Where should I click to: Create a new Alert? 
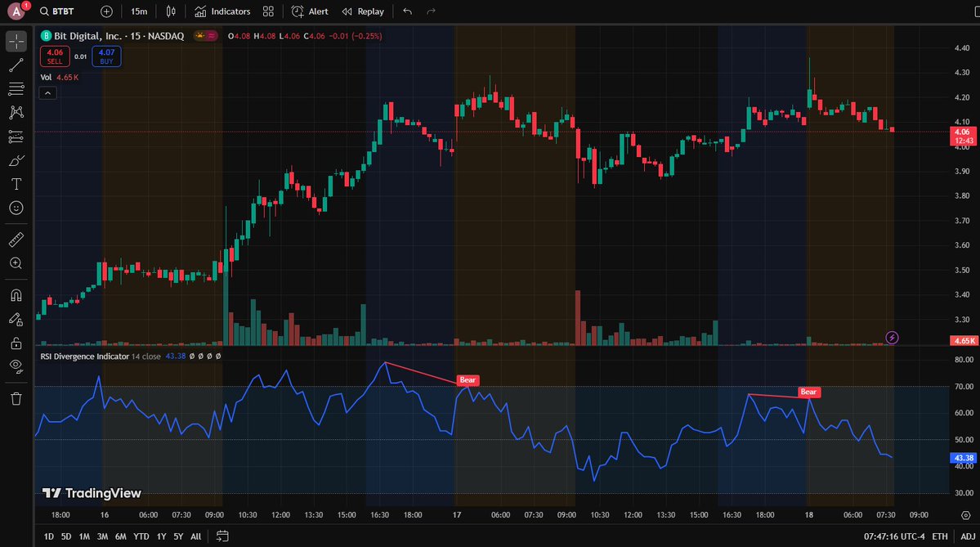pyautogui.click(x=310, y=11)
